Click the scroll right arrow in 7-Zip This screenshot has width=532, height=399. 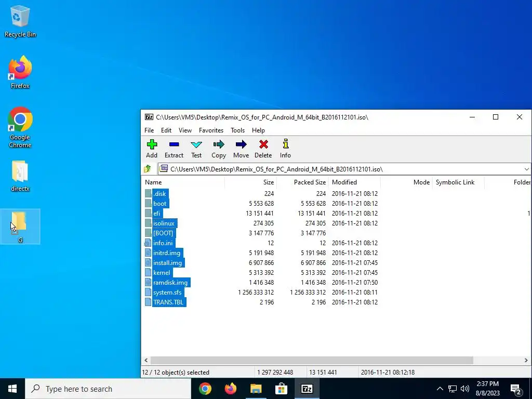tap(526, 361)
